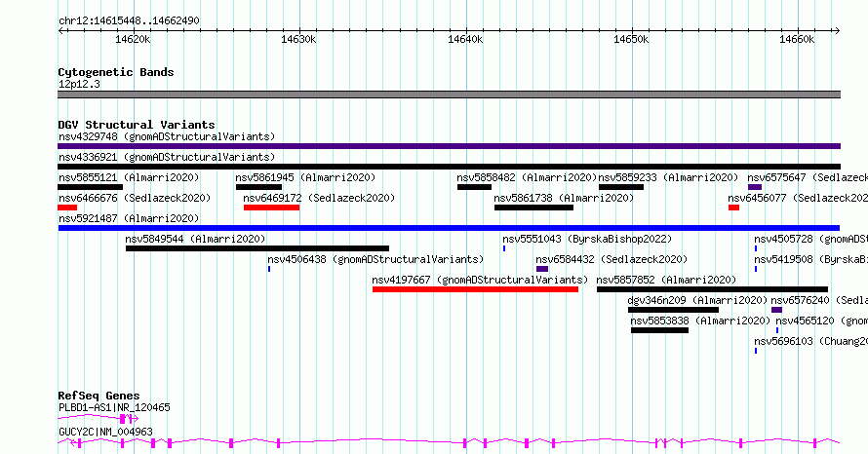Open nsv5857852 (Almarri2020) label
Screen dimensions: 868x454
666,280
